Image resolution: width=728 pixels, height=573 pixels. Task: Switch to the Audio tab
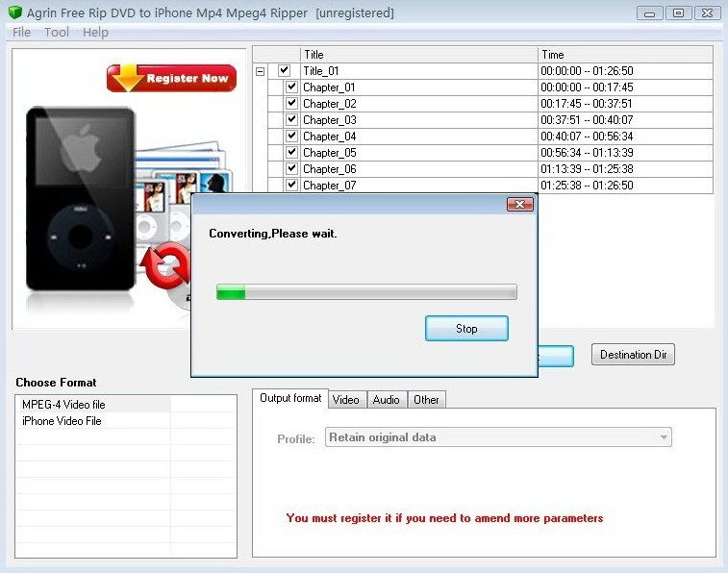[x=387, y=400]
